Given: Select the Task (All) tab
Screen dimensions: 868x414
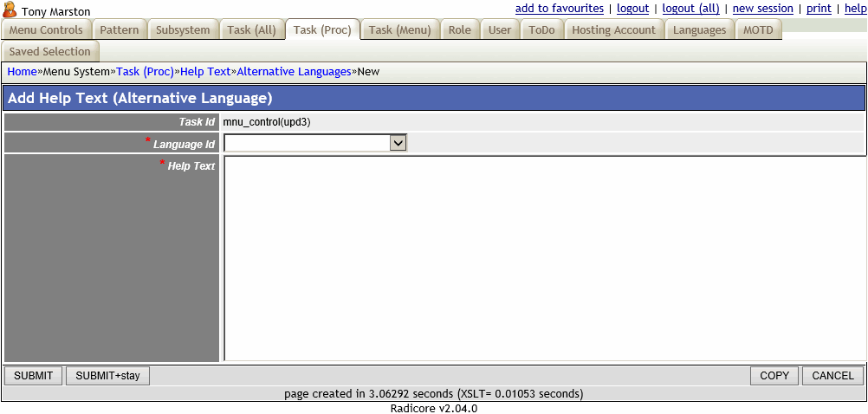Looking at the screenshot, I should (x=251, y=30).
